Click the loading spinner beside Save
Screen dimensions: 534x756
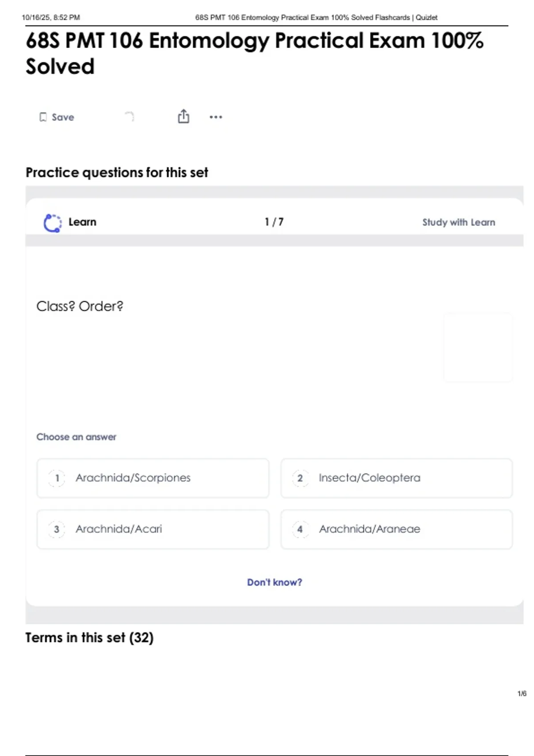[129, 117]
